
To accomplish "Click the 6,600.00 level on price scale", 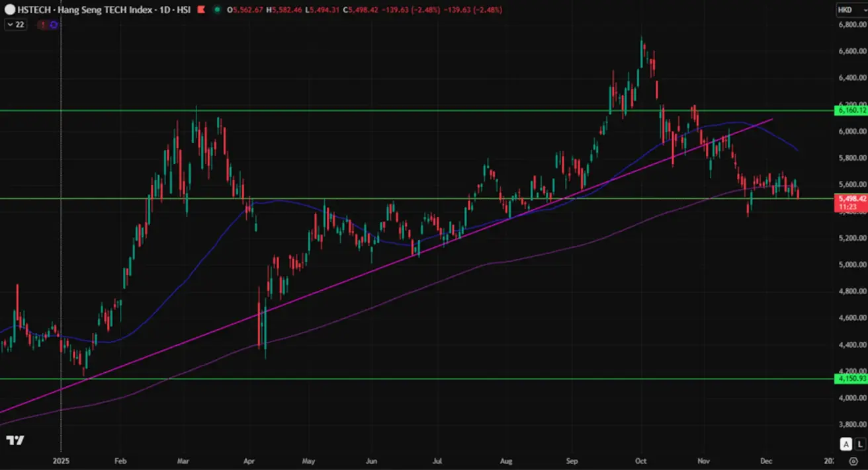I will pos(851,51).
